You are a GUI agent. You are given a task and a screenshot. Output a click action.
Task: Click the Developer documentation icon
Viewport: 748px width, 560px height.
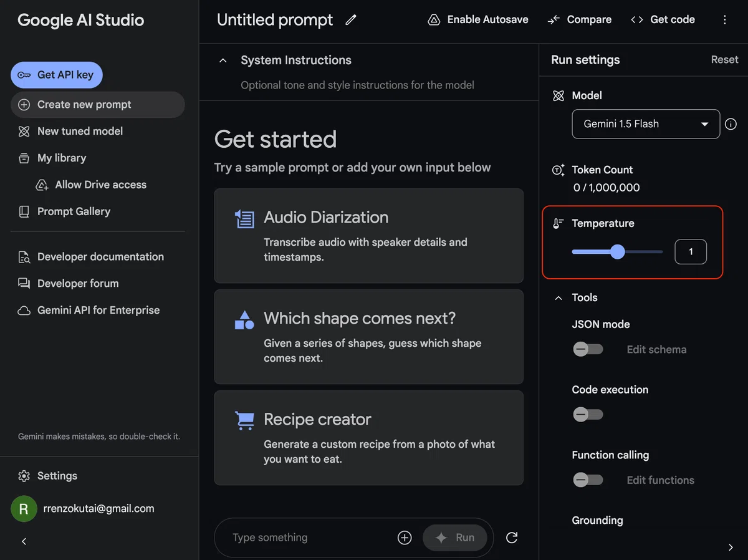24,257
